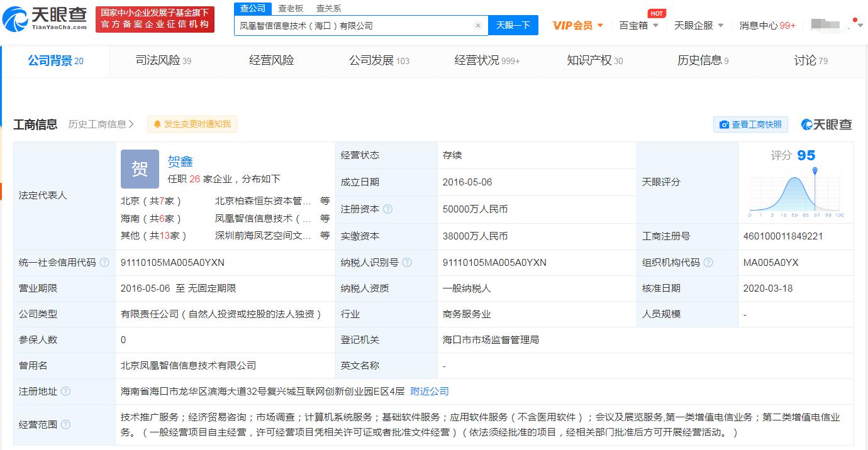The image size is (868, 450).
Task: Click help icon beside 组织机构代码
Action: pyautogui.click(x=708, y=263)
